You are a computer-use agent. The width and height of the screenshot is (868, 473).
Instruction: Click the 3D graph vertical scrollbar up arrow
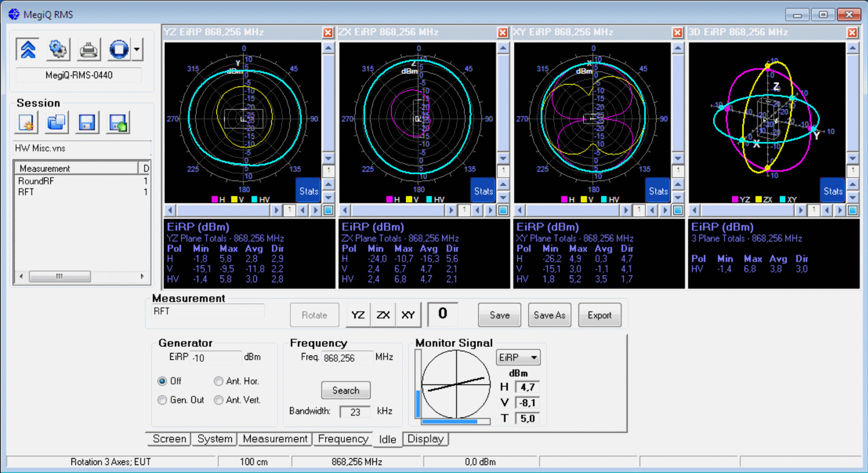click(853, 48)
